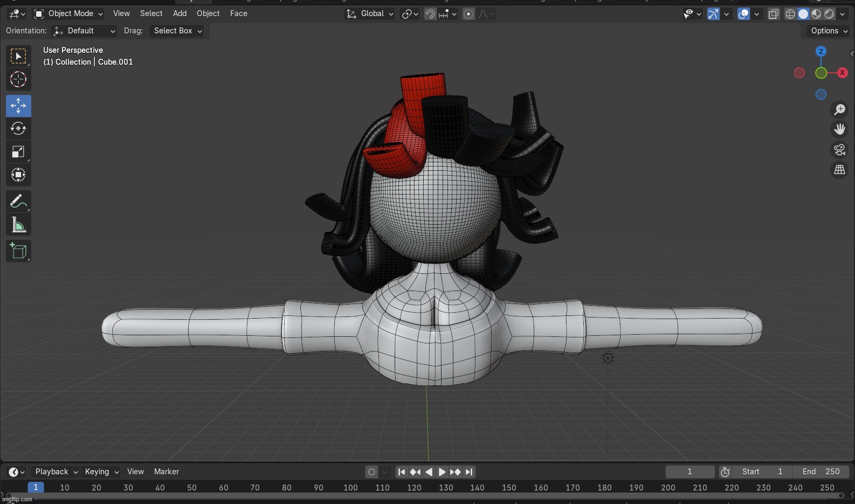Select the Measure ruler tool
855x504 pixels.
tap(18, 225)
